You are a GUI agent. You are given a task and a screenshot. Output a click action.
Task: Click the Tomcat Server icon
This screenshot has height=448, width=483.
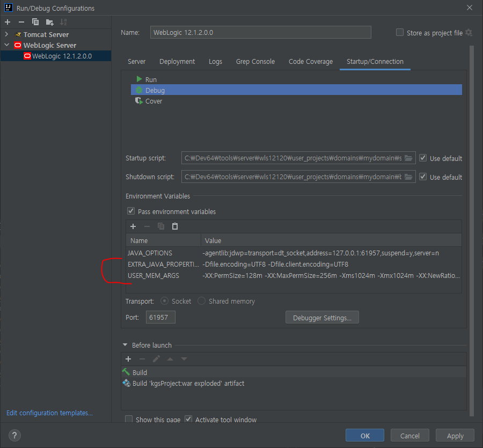point(18,34)
